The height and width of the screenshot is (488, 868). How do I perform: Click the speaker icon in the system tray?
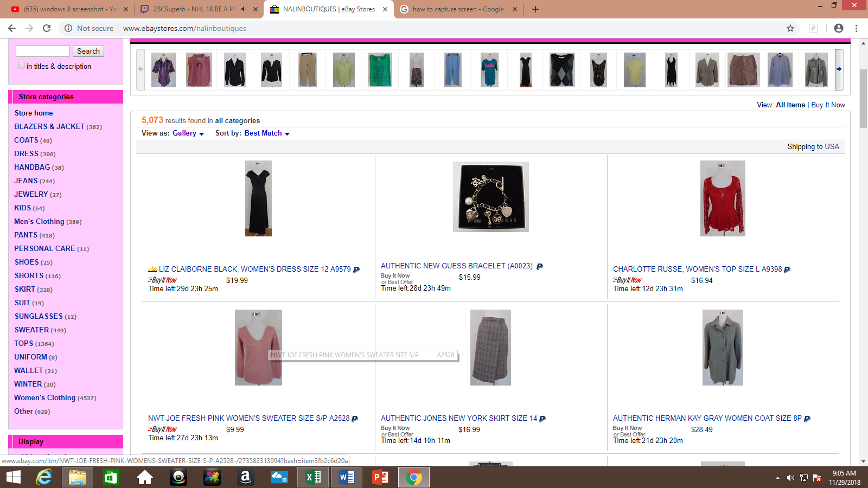[x=790, y=478]
